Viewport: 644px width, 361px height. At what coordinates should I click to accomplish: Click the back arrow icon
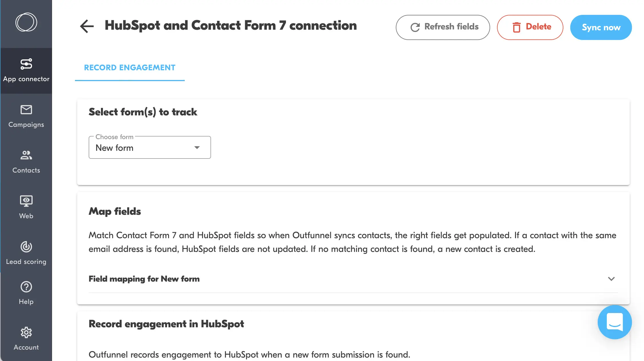(87, 26)
